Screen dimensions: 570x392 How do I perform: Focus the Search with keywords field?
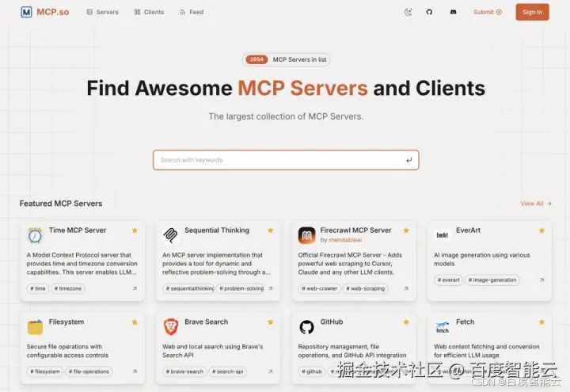pos(286,160)
